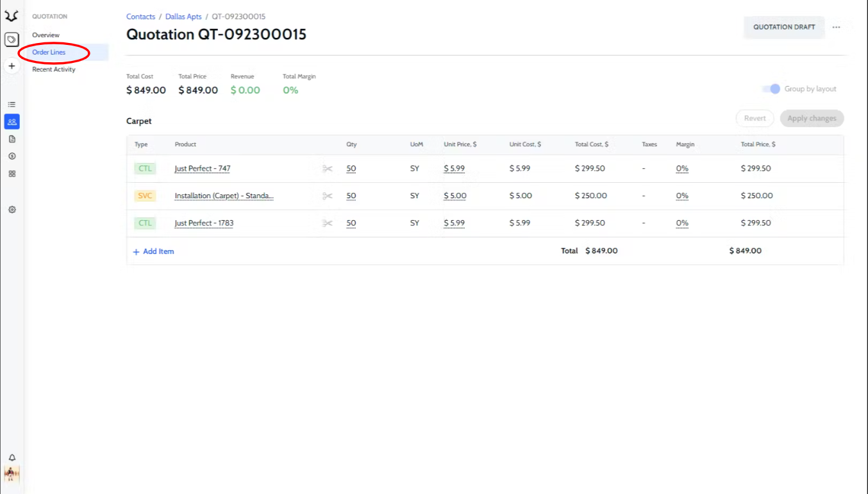Screen dimensions: 868x494
Task: Click the tag icon in left sidebar
Action: pyautogui.click(x=12, y=40)
